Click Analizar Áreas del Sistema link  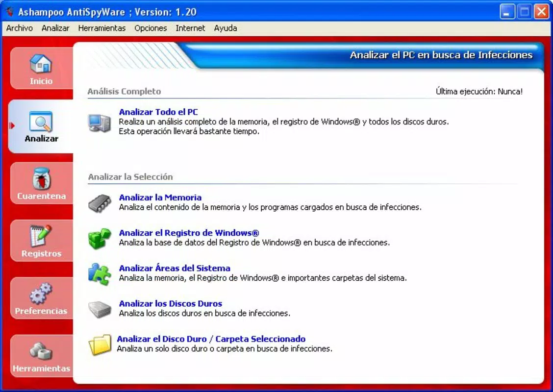(x=175, y=268)
